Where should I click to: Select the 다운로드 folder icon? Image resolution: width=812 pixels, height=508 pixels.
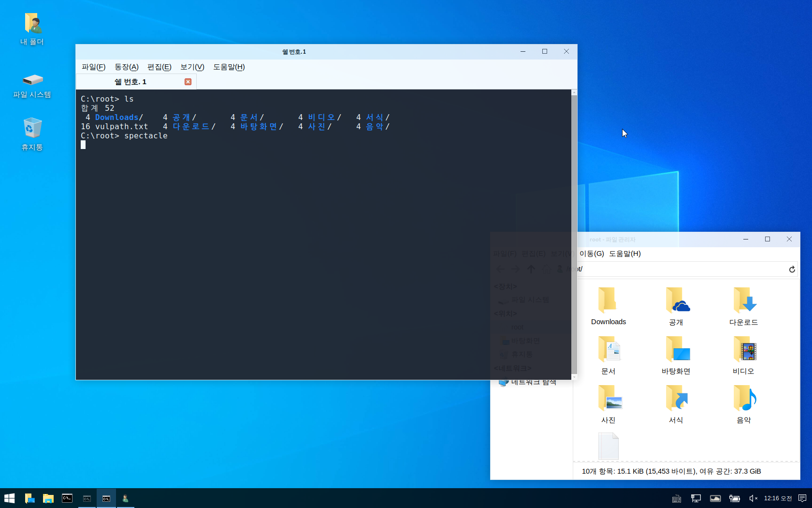tap(744, 306)
